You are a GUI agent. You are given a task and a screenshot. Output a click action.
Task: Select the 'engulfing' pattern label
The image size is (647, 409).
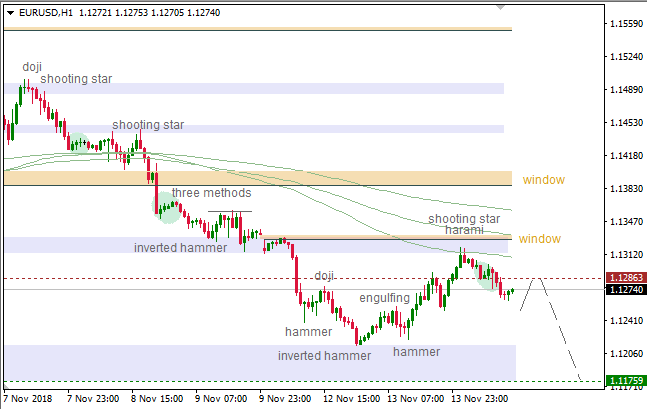(385, 297)
